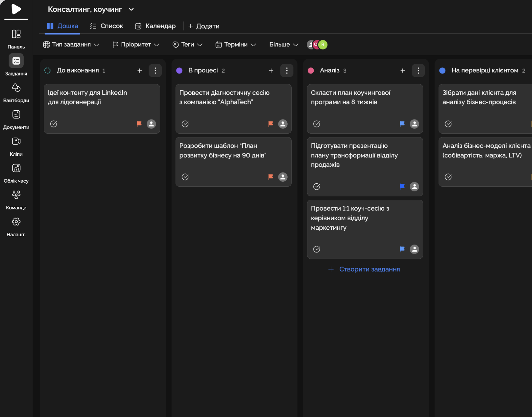Open the Документи sidebar icon

pos(16,115)
